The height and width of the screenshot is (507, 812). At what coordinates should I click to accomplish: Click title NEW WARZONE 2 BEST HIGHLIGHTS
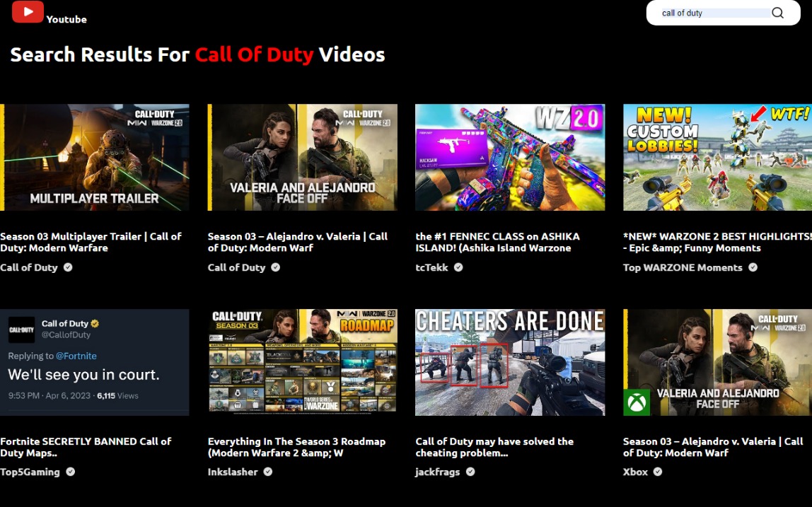[717, 242]
